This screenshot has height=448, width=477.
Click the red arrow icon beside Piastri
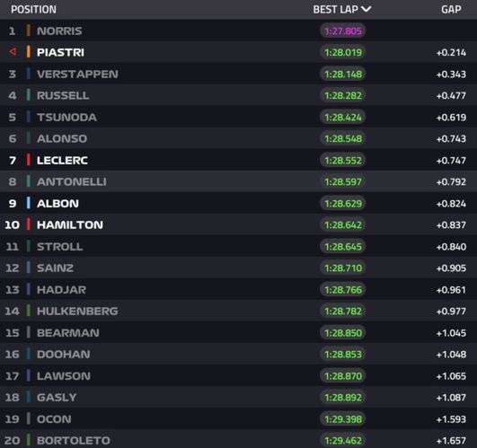tap(13, 52)
